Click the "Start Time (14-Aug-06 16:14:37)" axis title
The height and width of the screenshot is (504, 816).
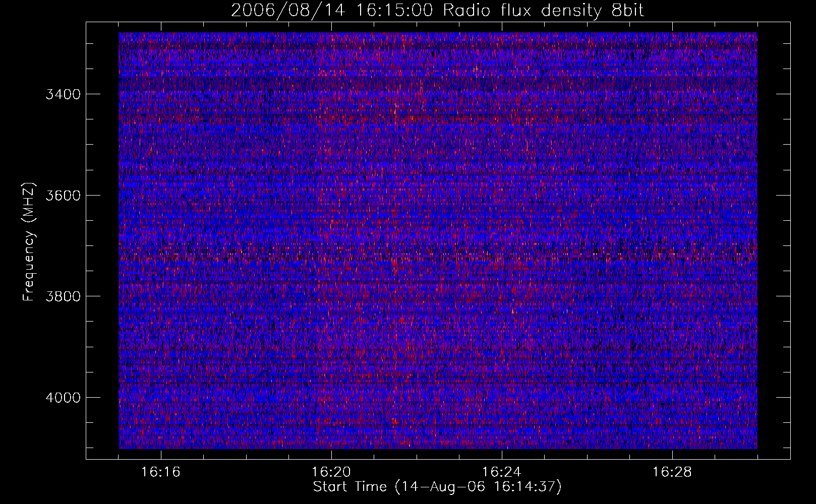(437, 487)
